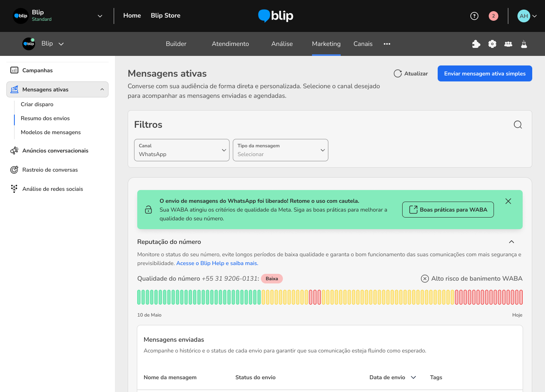Open notifications badge showing 2
Image resolution: width=545 pixels, height=392 pixels.
pos(493,16)
